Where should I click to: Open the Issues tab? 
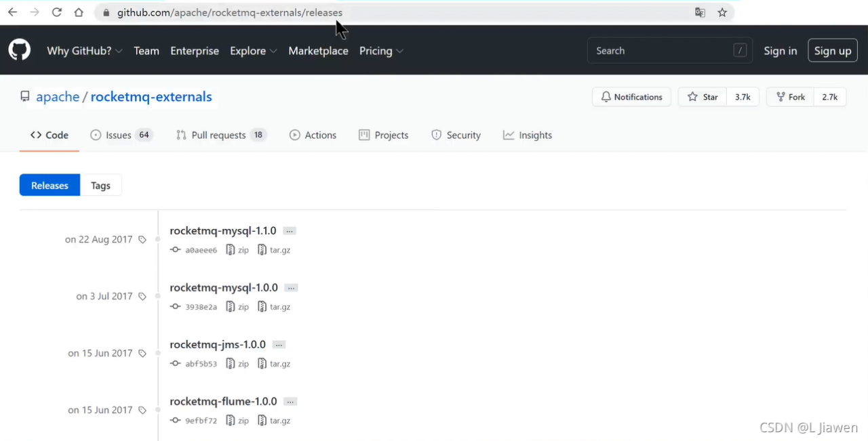tap(121, 135)
